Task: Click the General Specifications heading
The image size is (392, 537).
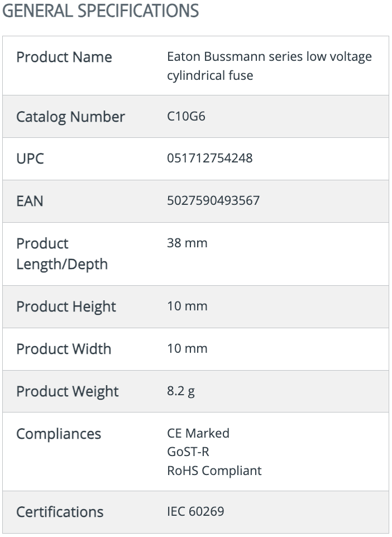Action: point(101,11)
